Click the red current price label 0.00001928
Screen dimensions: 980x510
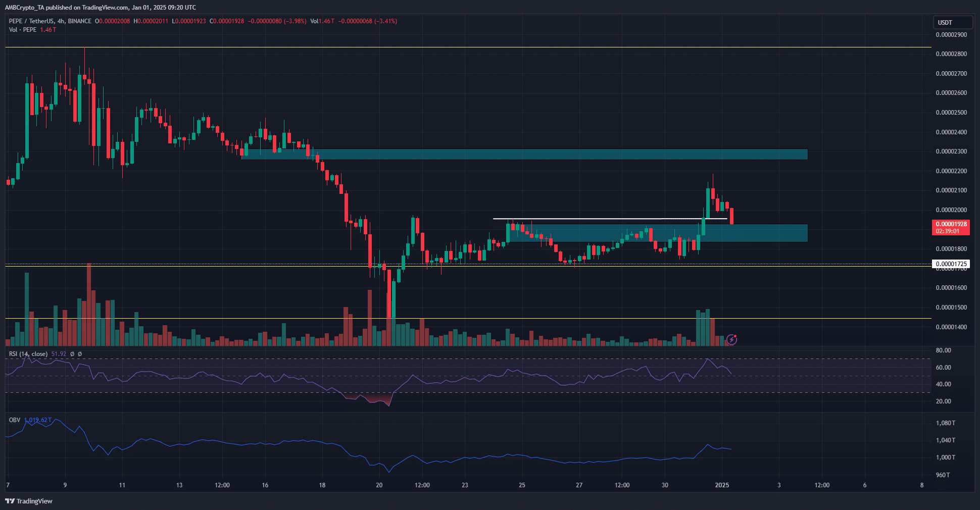[951, 227]
